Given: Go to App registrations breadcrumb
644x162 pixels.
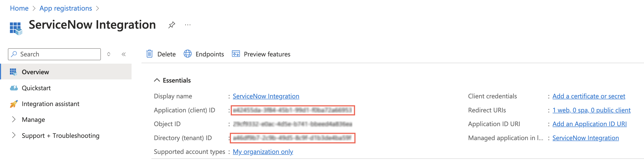Looking at the screenshot, I should coord(66,8).
